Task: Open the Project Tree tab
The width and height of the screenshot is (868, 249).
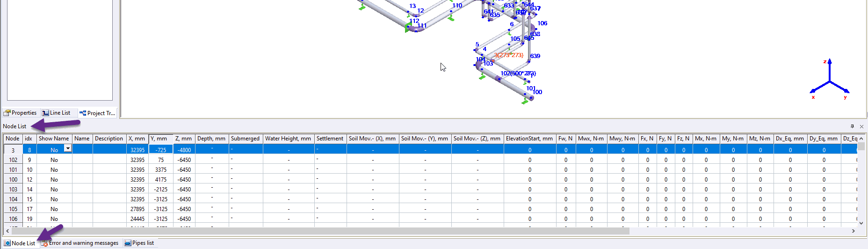Action: [x=97, y=113]
